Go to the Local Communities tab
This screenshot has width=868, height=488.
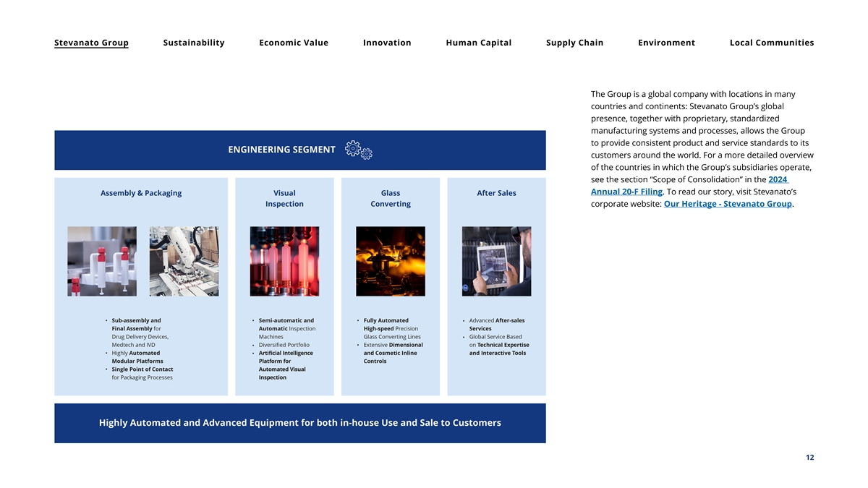click(x=772, y=43)
